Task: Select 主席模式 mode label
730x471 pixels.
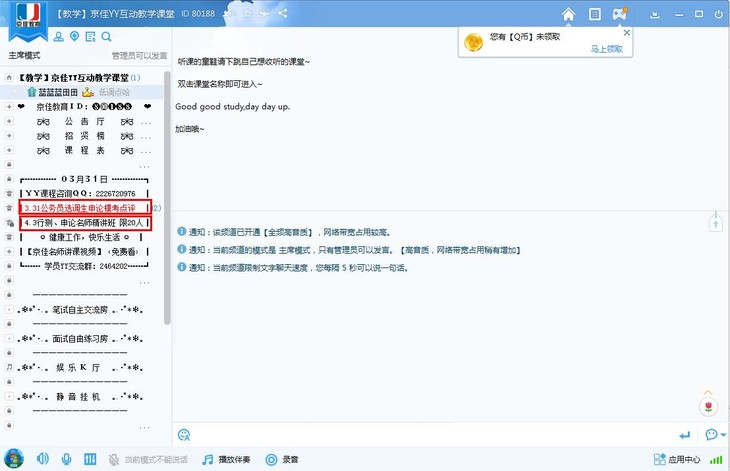Action: click(x=24, y=55)
